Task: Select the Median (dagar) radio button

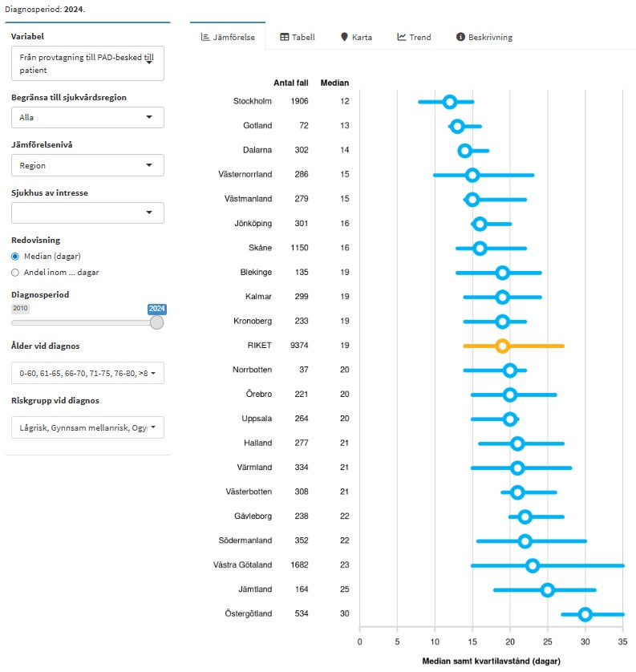Action: 15,256
